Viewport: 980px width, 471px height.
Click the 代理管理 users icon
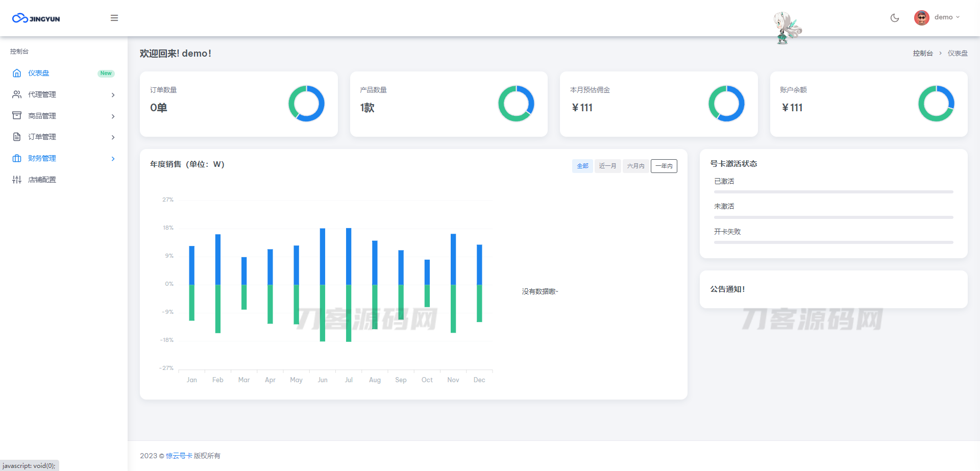tap(17, 94)
